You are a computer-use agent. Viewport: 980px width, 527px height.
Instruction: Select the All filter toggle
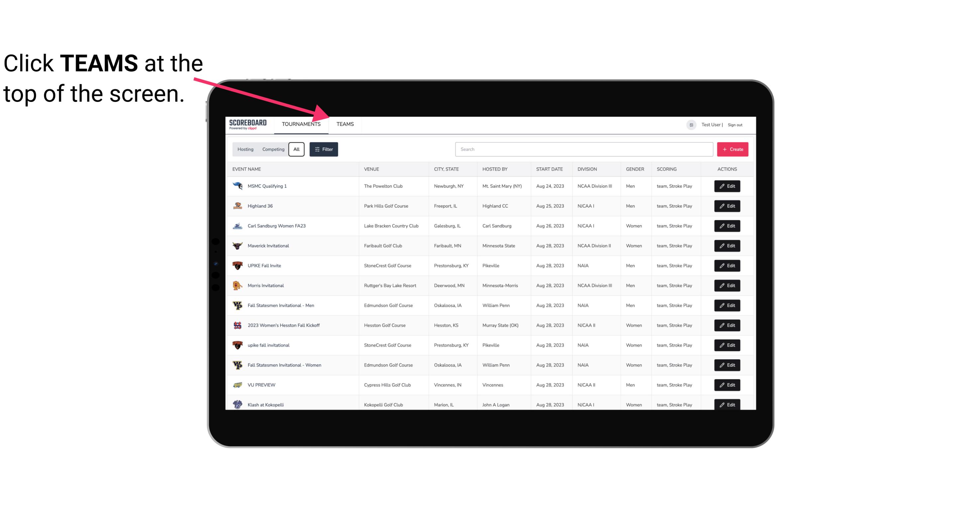(296, 149)
